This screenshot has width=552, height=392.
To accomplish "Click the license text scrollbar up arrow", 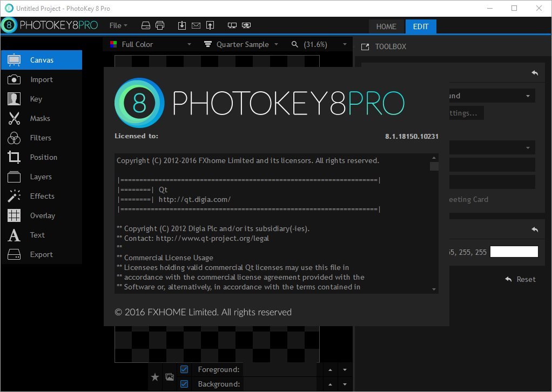I will coord(434,158).
